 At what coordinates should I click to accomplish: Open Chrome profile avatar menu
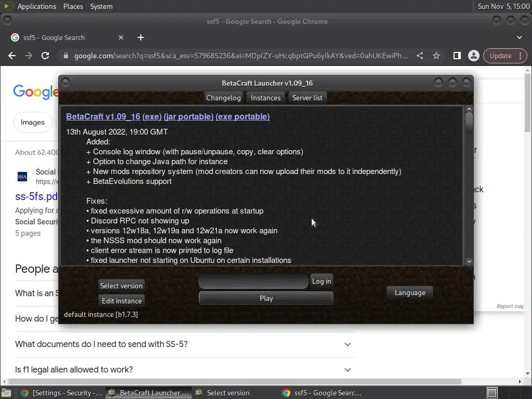[474, 56]
